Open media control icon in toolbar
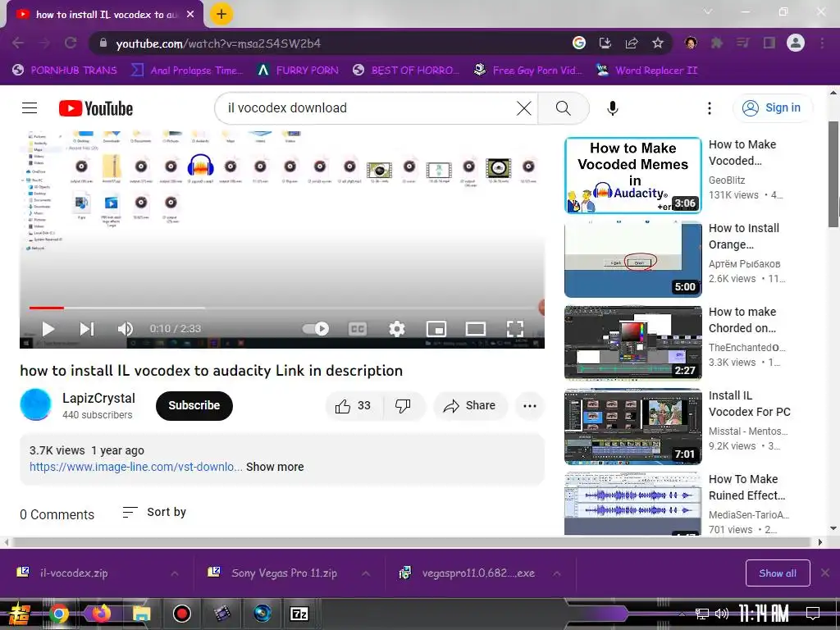Image resolution: width=840 pixels, height=630 pixels. (743, 43)
